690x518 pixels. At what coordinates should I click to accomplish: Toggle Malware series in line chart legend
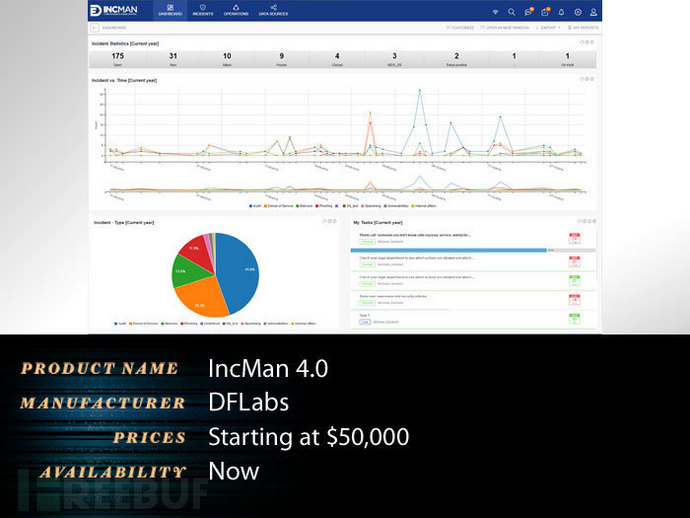(305, 206)
